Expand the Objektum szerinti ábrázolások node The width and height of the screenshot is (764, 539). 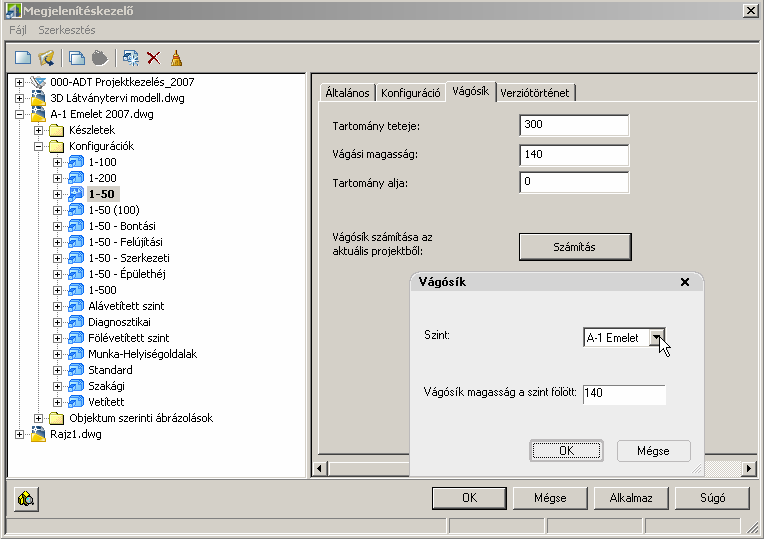coord(38,418)
